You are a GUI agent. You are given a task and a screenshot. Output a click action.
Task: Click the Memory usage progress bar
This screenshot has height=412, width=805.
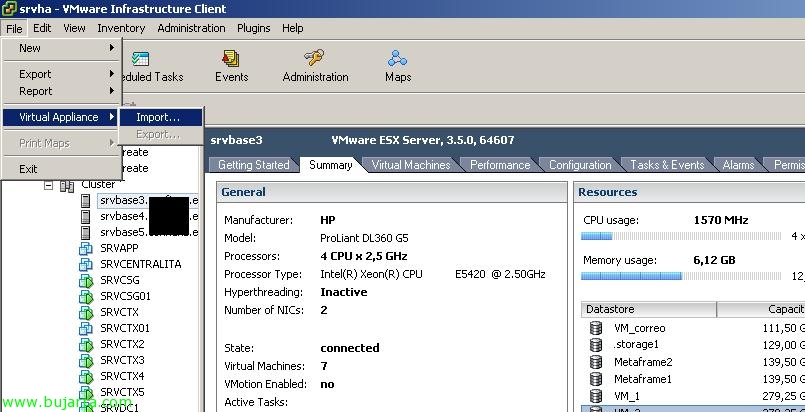[681, 276]
